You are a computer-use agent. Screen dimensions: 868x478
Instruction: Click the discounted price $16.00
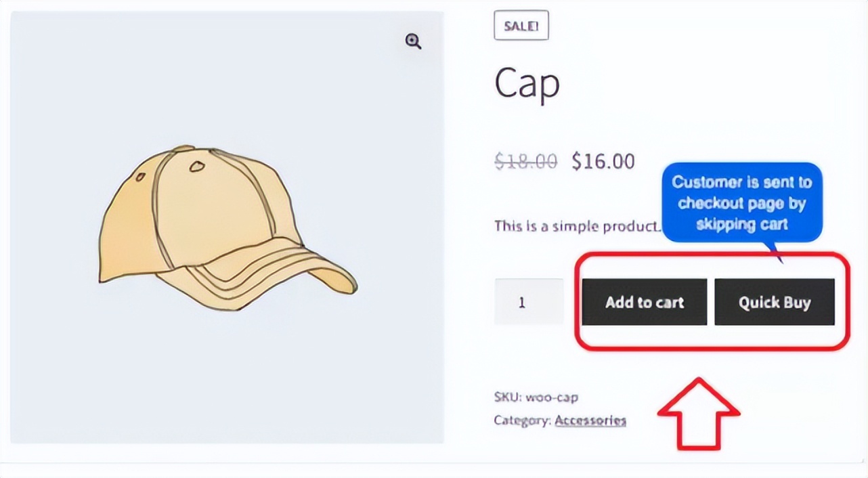click(x=603, y=161)
